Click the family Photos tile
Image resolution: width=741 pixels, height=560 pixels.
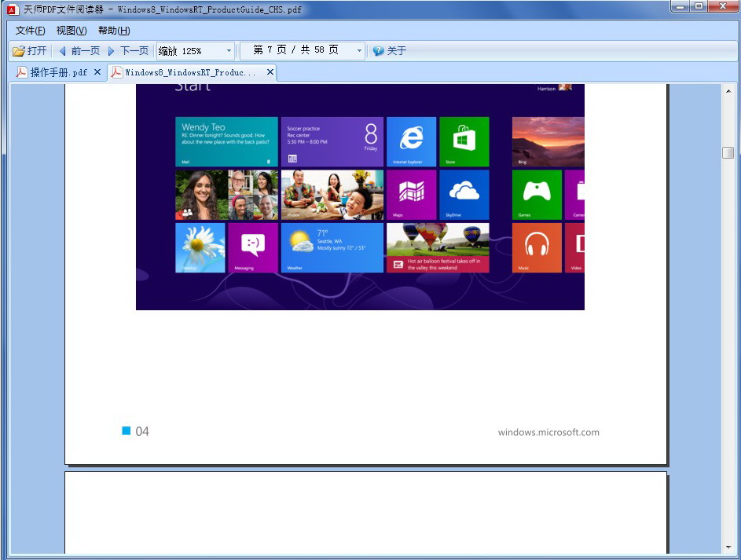pyautogui.click(x=332, y=195)
